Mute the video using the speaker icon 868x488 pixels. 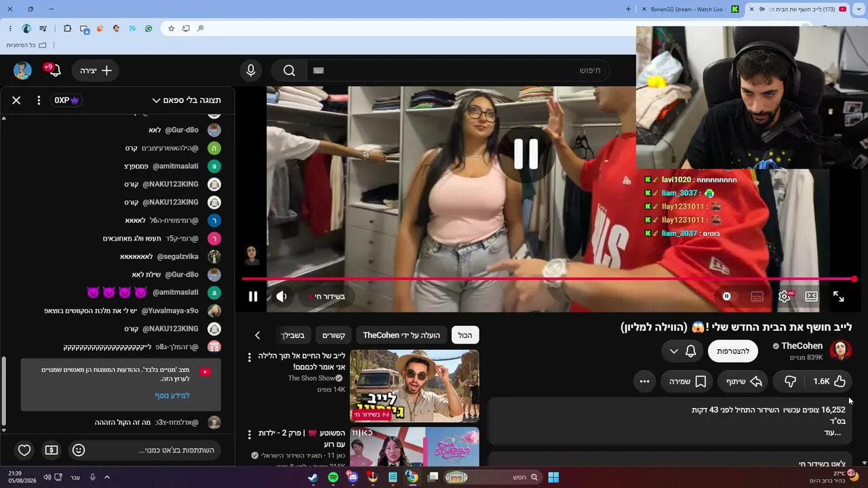(x=281, y=296)
